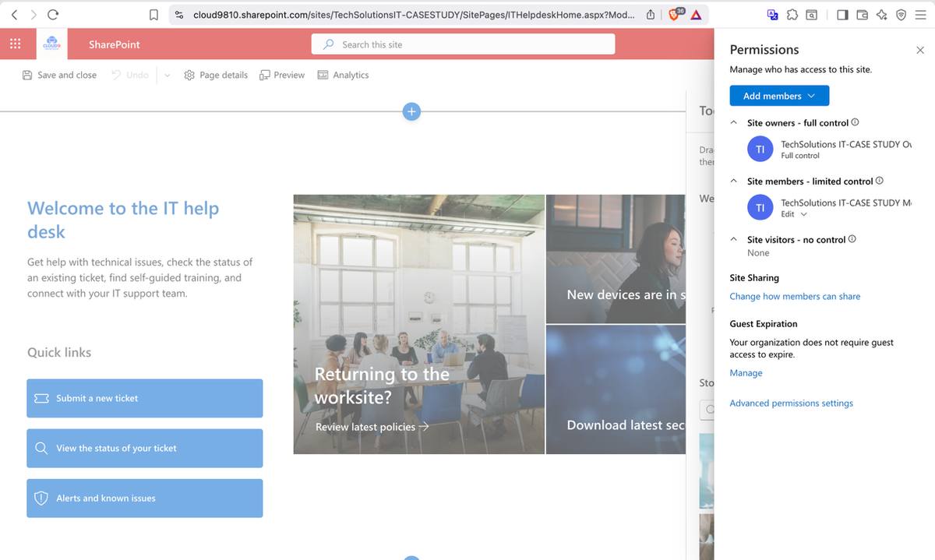Click SharePoint header title

coord(114,44)
